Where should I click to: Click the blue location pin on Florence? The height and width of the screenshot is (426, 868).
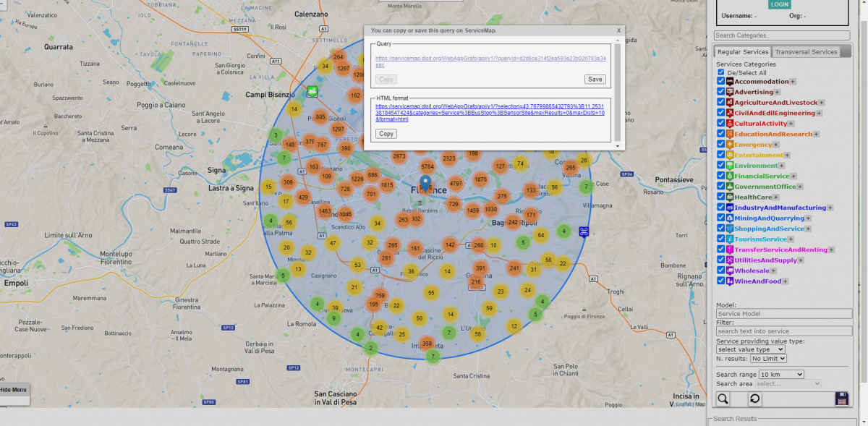(x=425, y=182)
